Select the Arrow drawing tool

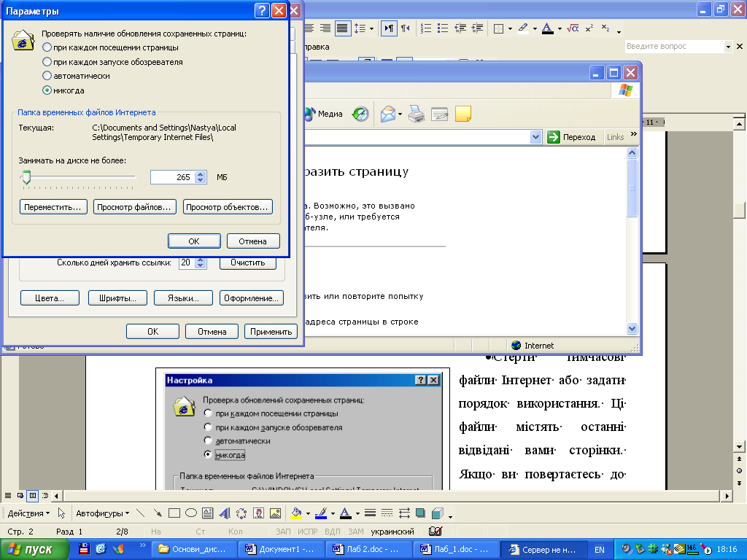(158, 513)
